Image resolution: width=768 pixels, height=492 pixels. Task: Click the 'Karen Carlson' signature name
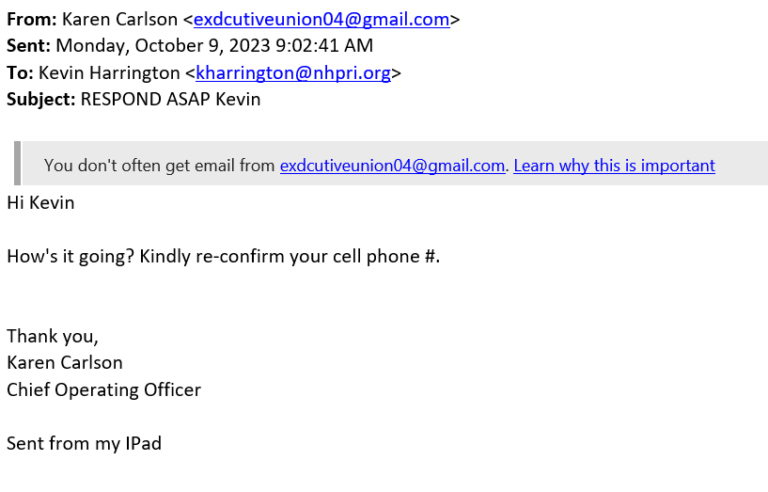[x=65, y=363]
